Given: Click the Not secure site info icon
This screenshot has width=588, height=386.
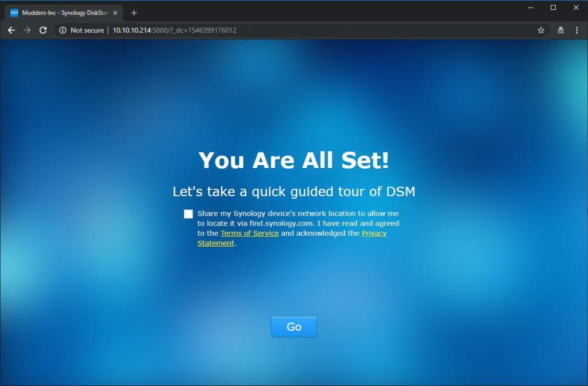Looking at the screenshot, I should [63, 30].
